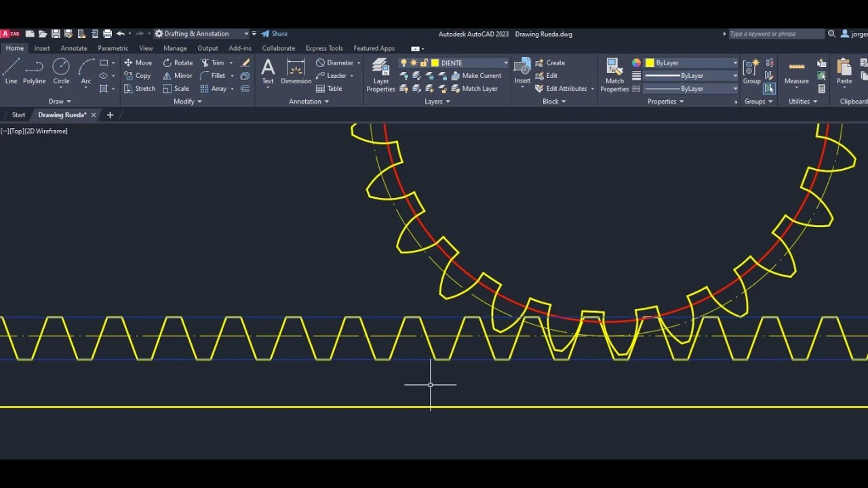Click yellow swatch in DIENTE layer box

(x=435, y=62)
